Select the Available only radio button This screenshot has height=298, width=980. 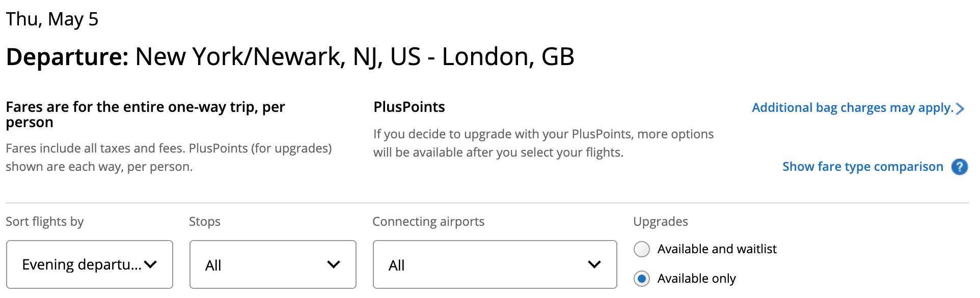642,279
